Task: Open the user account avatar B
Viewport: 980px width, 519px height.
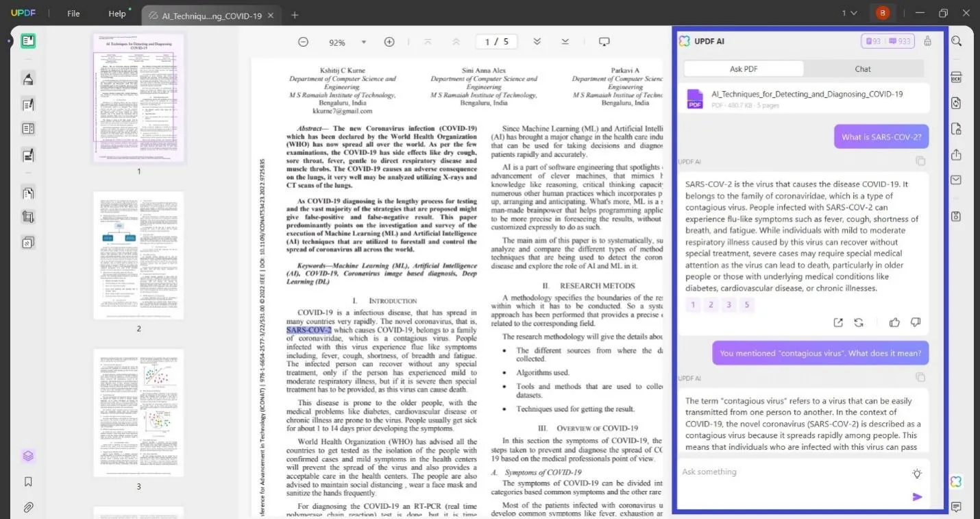Action: coord(883,13)
